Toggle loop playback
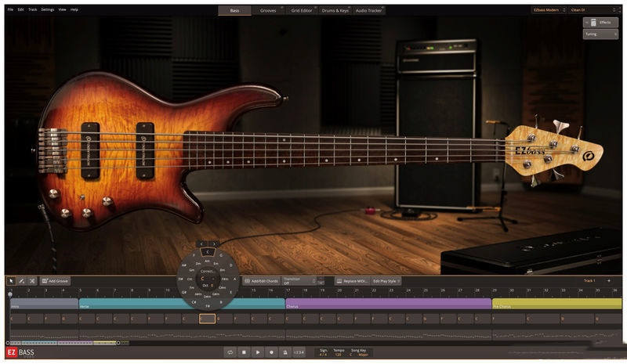This screenshot has height=364, width=627. tap(230, 352)
